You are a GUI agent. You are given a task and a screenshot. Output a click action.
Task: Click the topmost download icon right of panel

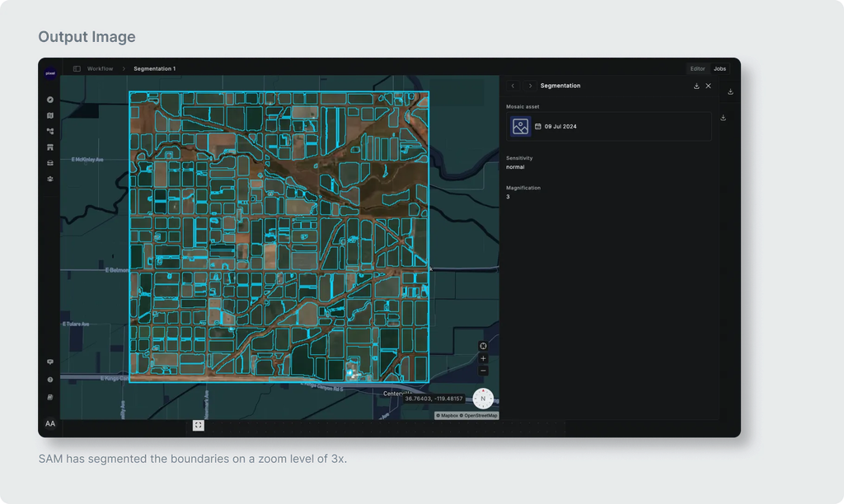730,92
